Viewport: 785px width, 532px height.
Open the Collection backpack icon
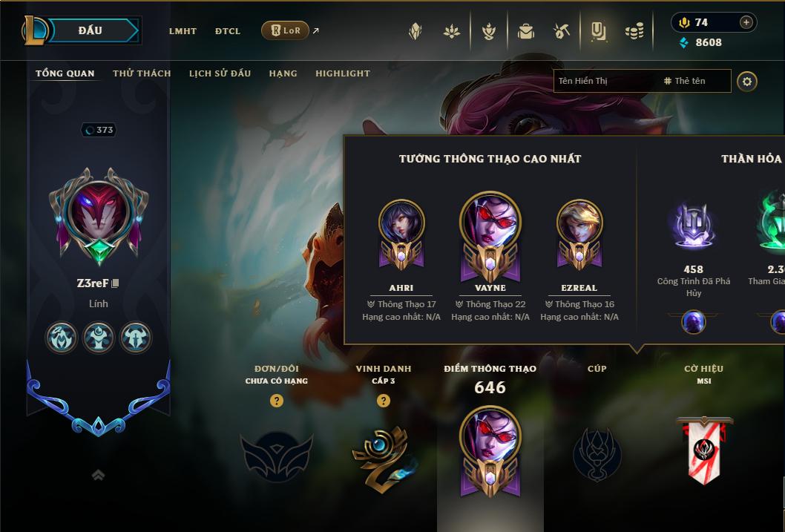pos(525,31)
